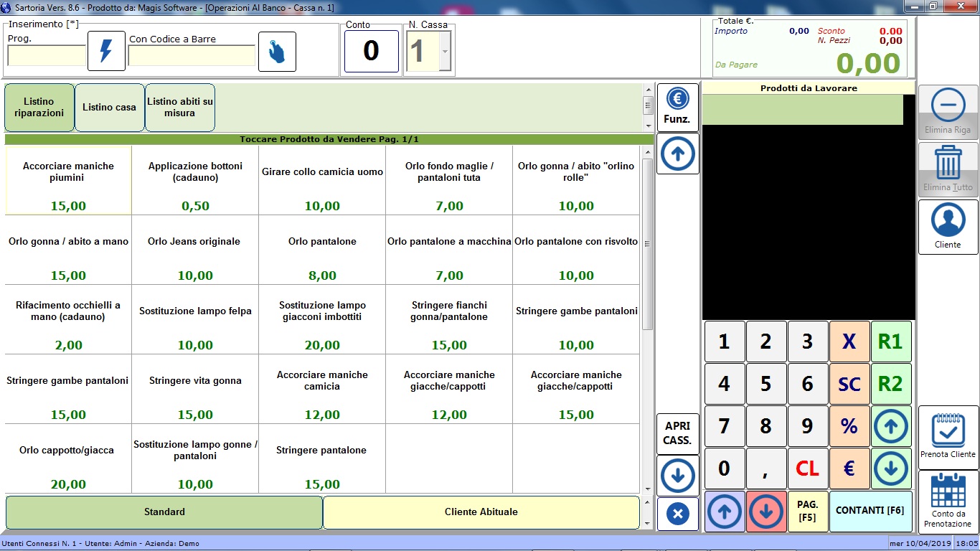Open the N. Cassa dropdown arrow

[445, 52]
